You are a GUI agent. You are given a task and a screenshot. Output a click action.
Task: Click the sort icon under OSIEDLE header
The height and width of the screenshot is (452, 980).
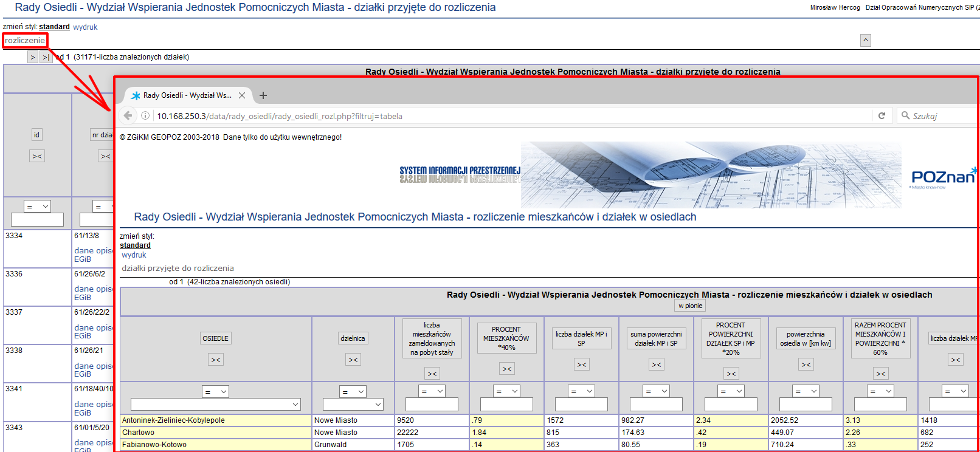point(216,360)
